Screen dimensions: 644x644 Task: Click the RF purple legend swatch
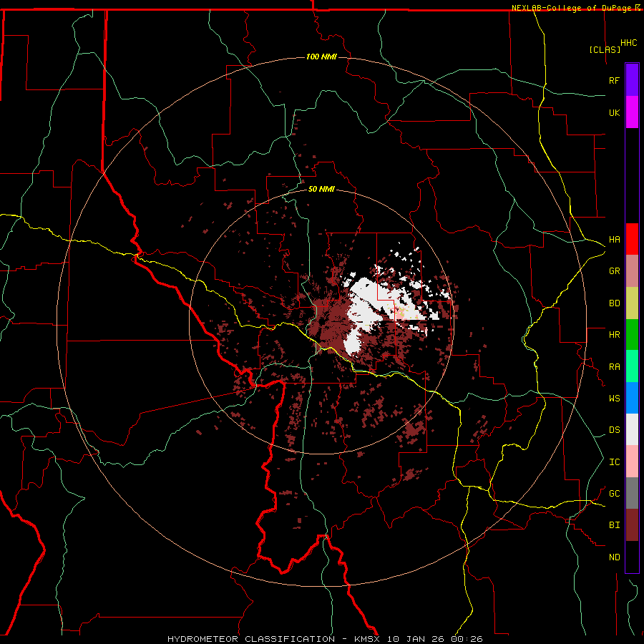click(632, 80)
